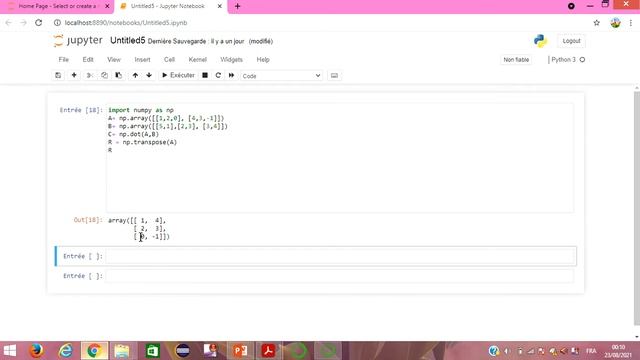Viewport: 640px width, 360px height.
Task: Reload the page
Action: (x=38, y=23)
